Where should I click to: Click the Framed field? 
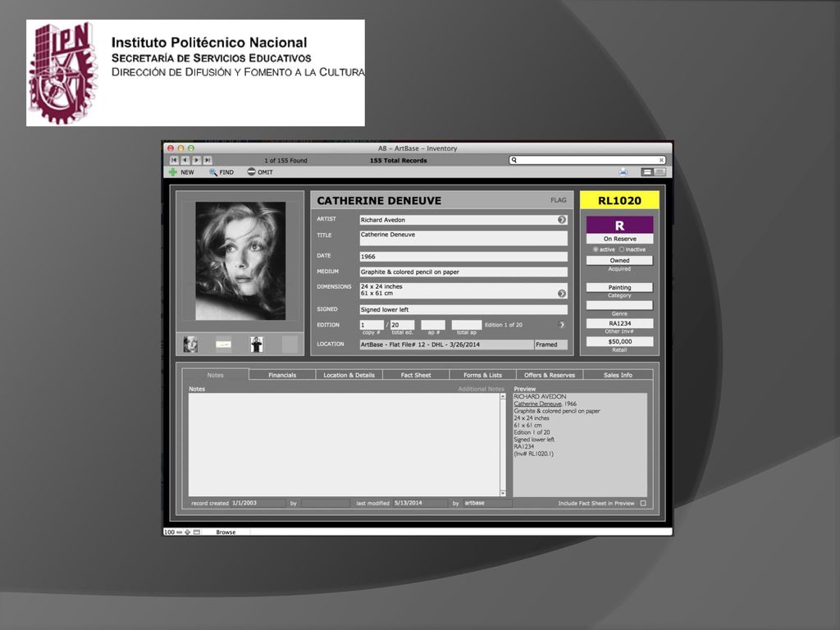[550, 345]
